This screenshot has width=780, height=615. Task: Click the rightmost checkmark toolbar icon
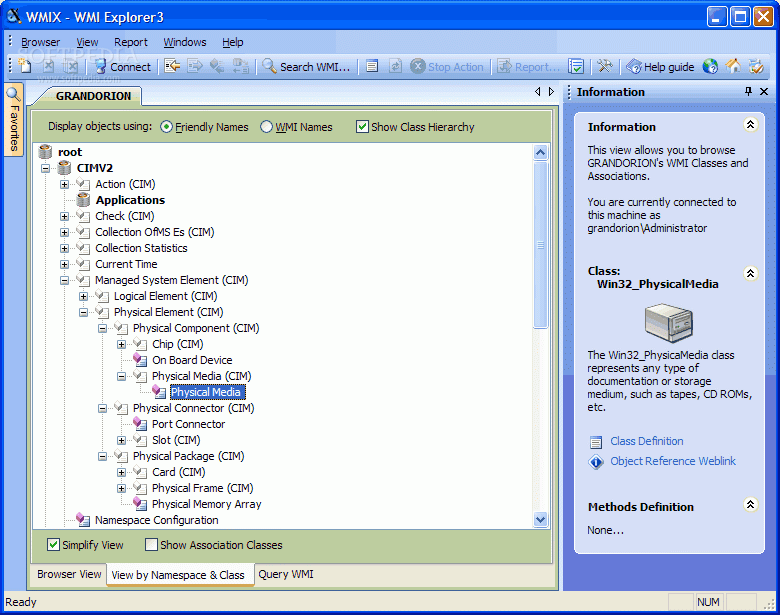click(x=756, y=66)
